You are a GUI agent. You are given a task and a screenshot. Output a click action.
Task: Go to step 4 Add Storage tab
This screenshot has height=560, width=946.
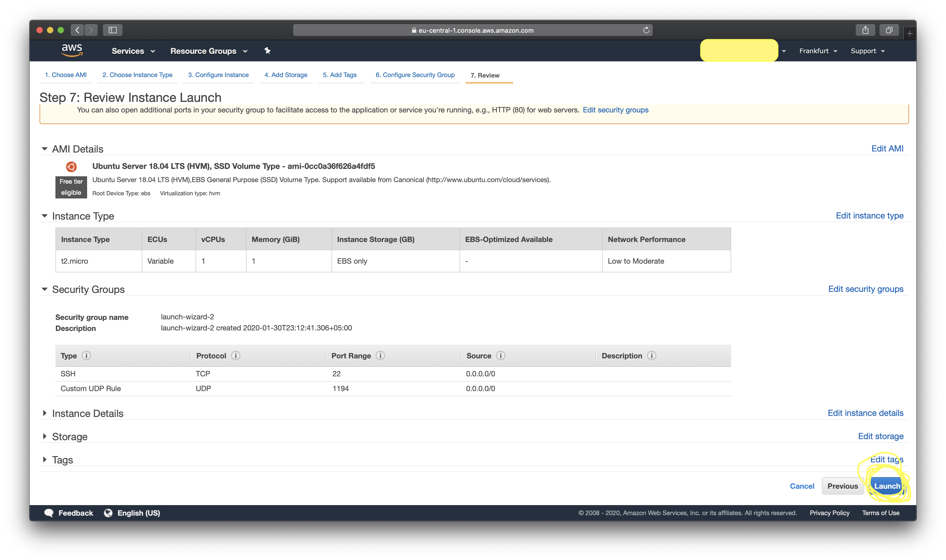(286, 75)
